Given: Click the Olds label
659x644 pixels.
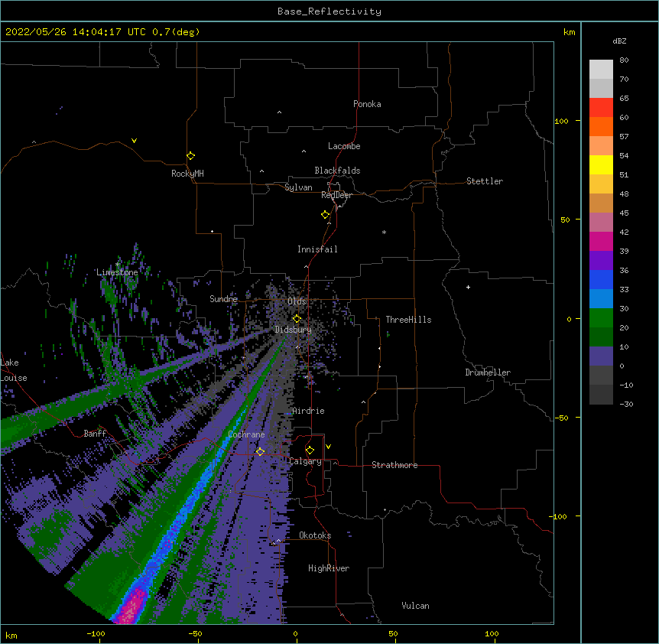Looking at the screenshot, I should click(x=297, y=301).
